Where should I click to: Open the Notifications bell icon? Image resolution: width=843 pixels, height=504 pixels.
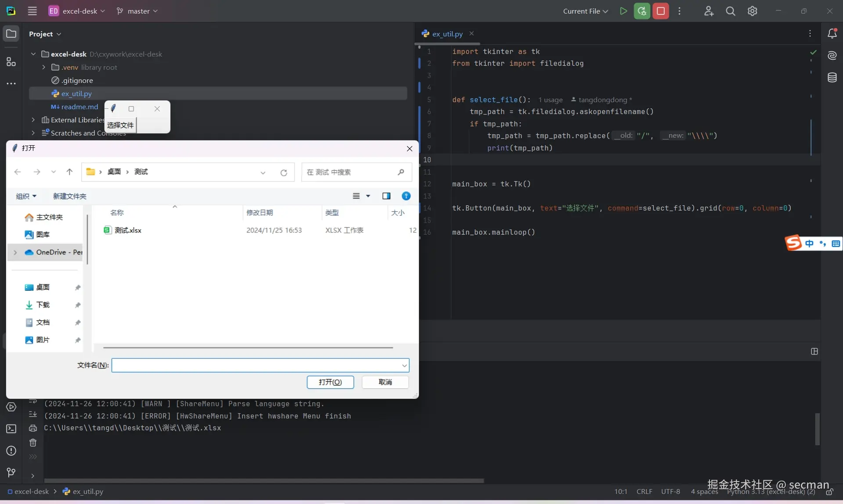pos(832,33)
